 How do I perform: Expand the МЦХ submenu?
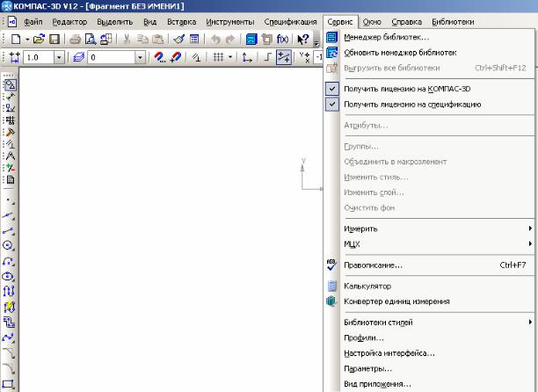(429, 244)
